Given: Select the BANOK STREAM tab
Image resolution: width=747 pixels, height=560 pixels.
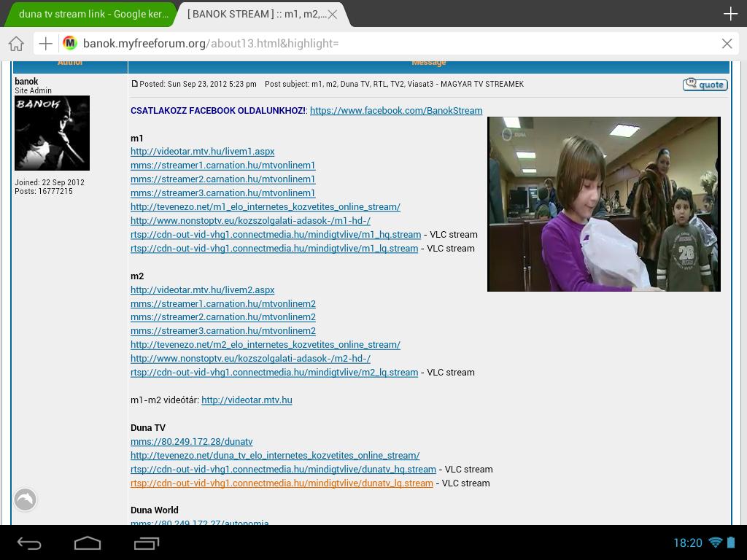Looking at the screenshot, I should [x=258, y=15].
